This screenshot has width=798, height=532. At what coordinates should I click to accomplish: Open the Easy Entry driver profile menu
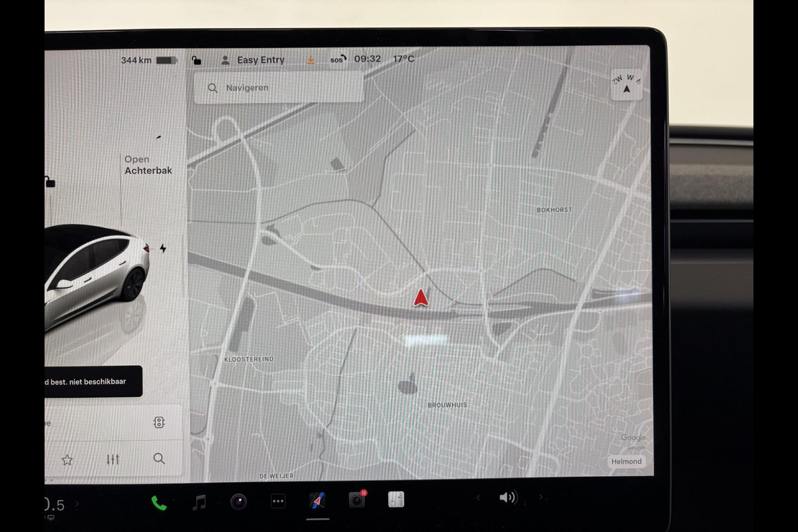(253, 60)
